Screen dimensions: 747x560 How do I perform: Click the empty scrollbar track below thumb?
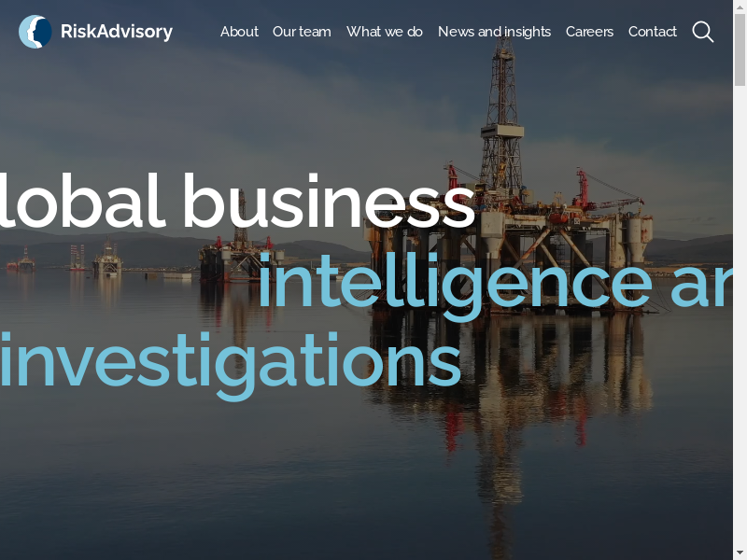tap(740, 316)
